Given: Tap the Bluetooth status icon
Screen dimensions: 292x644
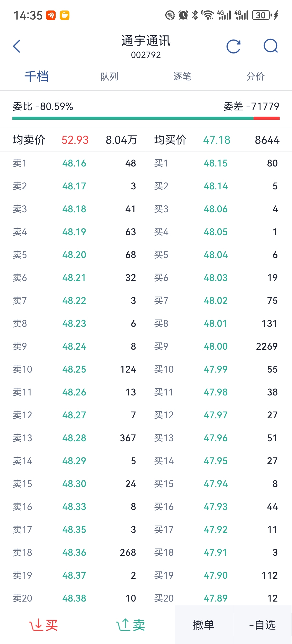Looking at the screenshot, I should 194,15.
